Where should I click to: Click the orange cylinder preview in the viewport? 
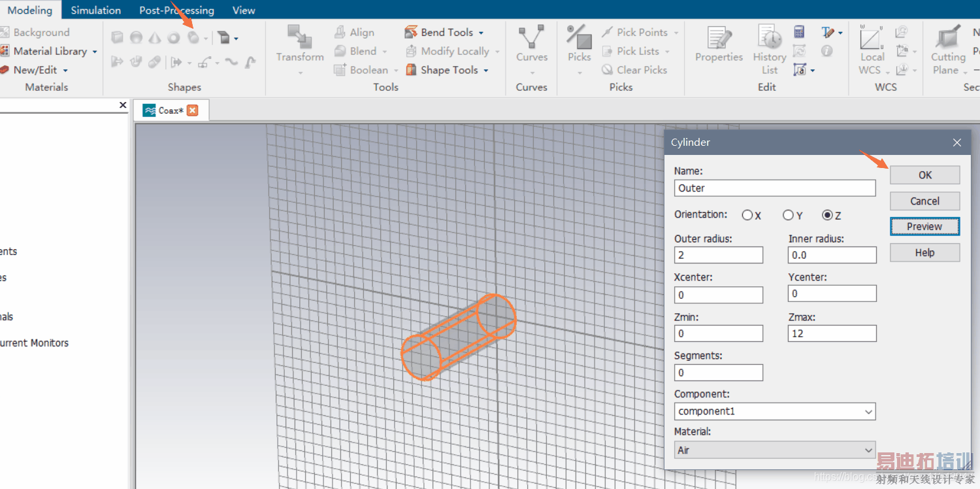click(458, 338)
